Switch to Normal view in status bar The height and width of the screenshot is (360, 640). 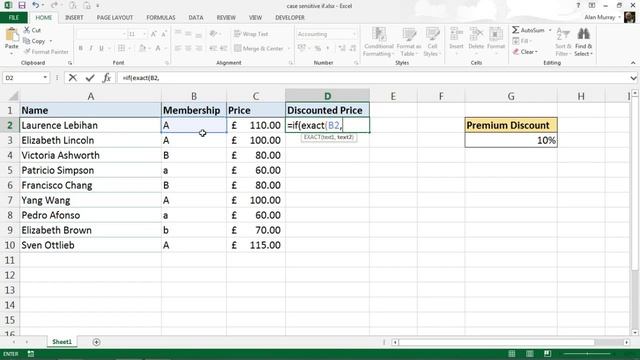coord(511,353)
